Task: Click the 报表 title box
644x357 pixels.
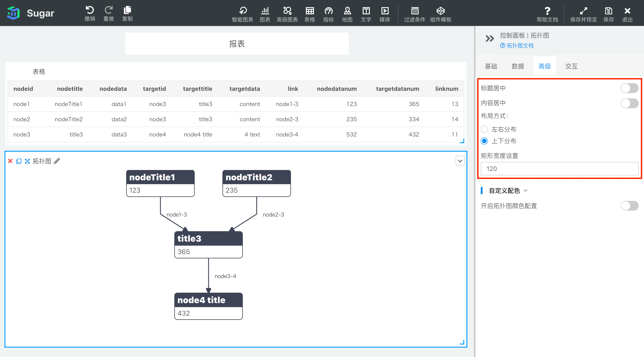Action: click(237, 44)
